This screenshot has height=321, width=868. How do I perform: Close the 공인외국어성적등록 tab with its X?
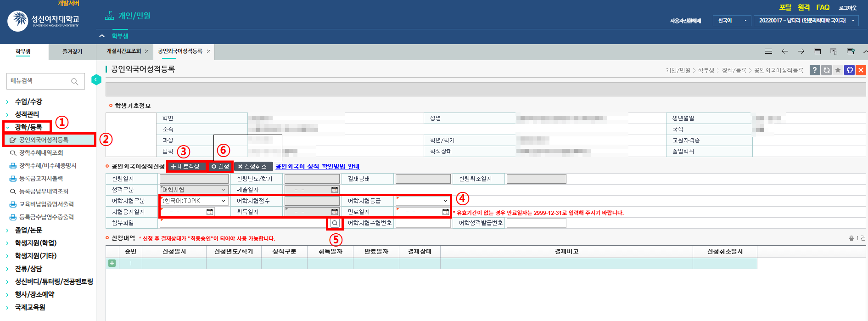coord(208,51)
